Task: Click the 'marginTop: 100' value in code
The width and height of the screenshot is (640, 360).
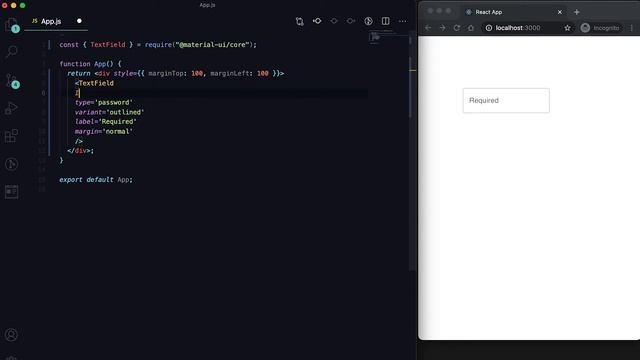Action: click(x=176, y=73)
